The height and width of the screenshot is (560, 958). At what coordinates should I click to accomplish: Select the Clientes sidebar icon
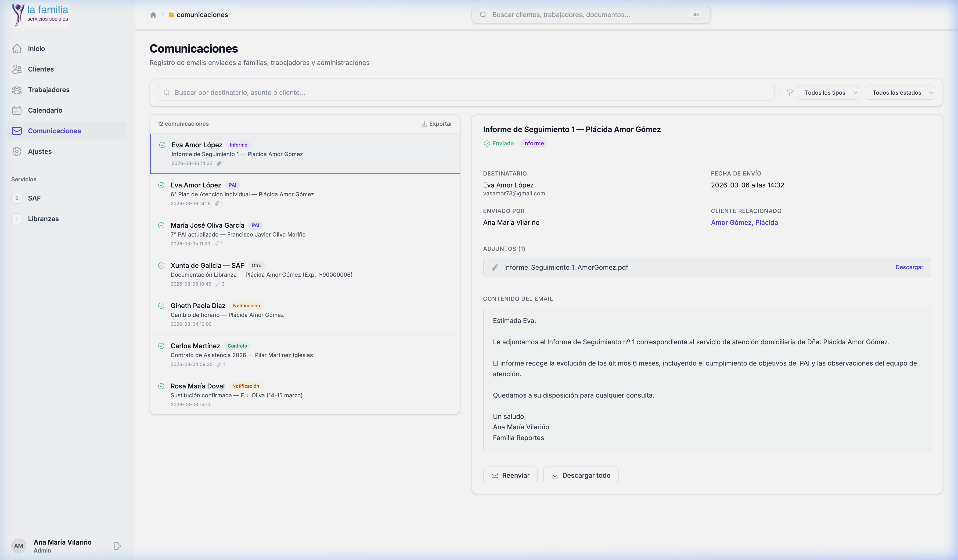[17, 69]
